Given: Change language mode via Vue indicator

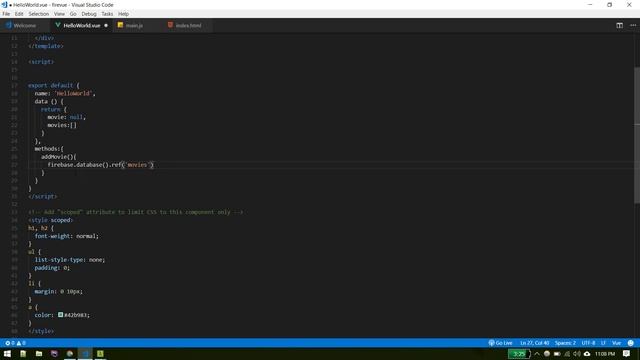Looking at the screenshot, I should click(616, 343).
